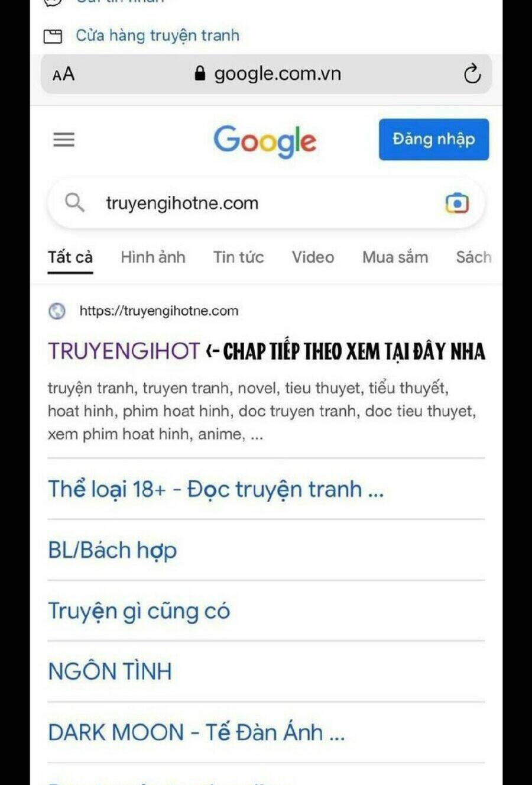Open the Truyện gì cũng có link
The width and height of the screenshot is (532, 785).
(x=139, y=611)
